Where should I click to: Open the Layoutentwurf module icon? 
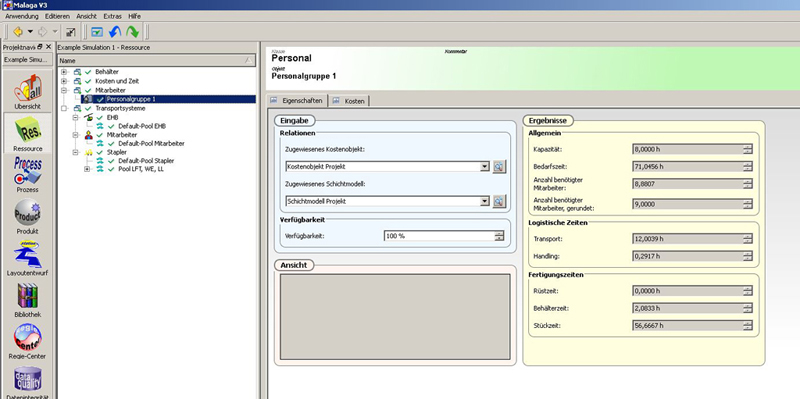[28, 254]
